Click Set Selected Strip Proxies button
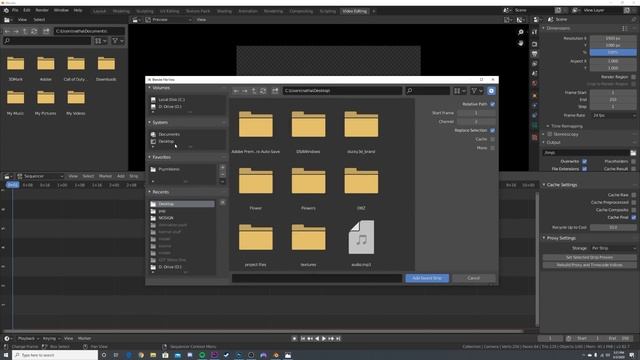This screenshot has width=640, height=360. tap(589, 258)
